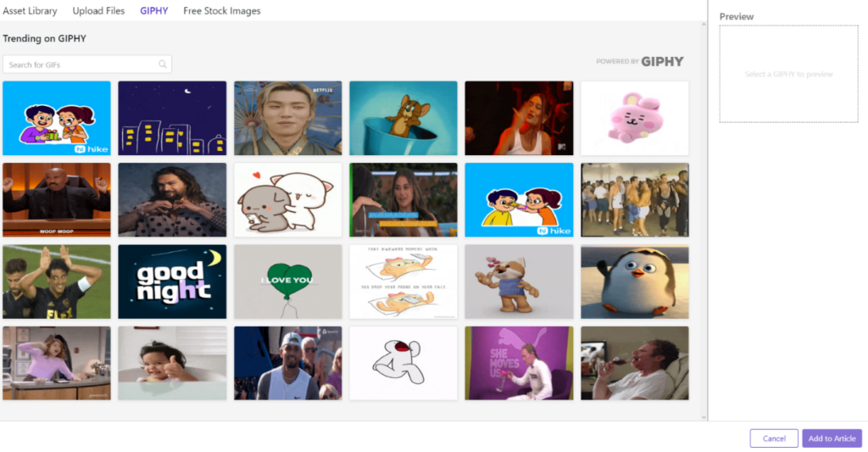Screen dimensions: 868x452
Task: Select the WOOP WOOP host GIF
Action: [57, 200]
